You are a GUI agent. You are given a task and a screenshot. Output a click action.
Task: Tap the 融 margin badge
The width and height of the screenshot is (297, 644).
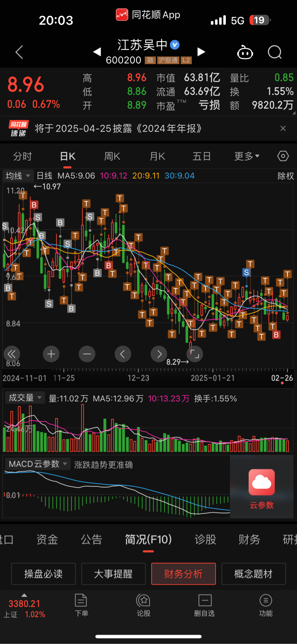click(150, 60)
